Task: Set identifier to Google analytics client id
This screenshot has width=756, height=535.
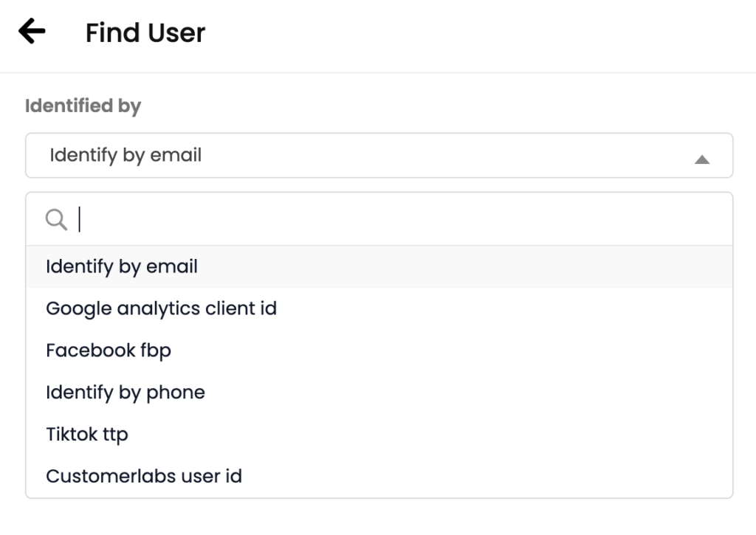Action: (161, 308)
